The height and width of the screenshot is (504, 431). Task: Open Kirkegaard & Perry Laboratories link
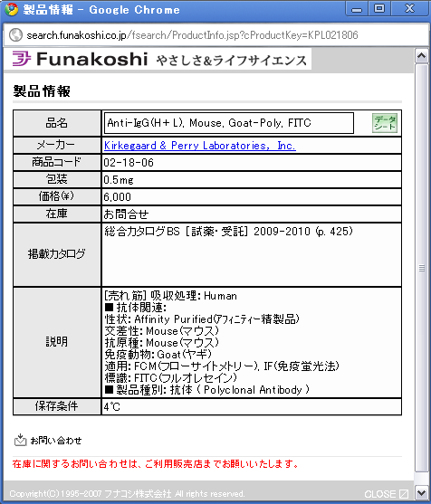point(200,146)
